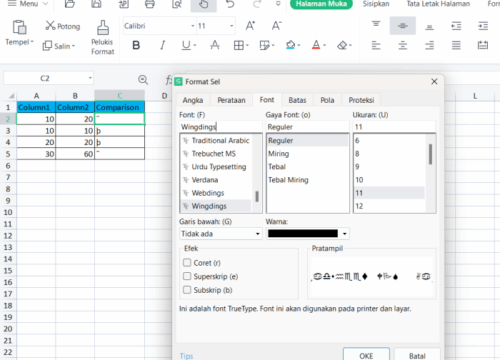Select size 12 in the list
This screenshot has width=500, height=360.
(x=359, y=206)
